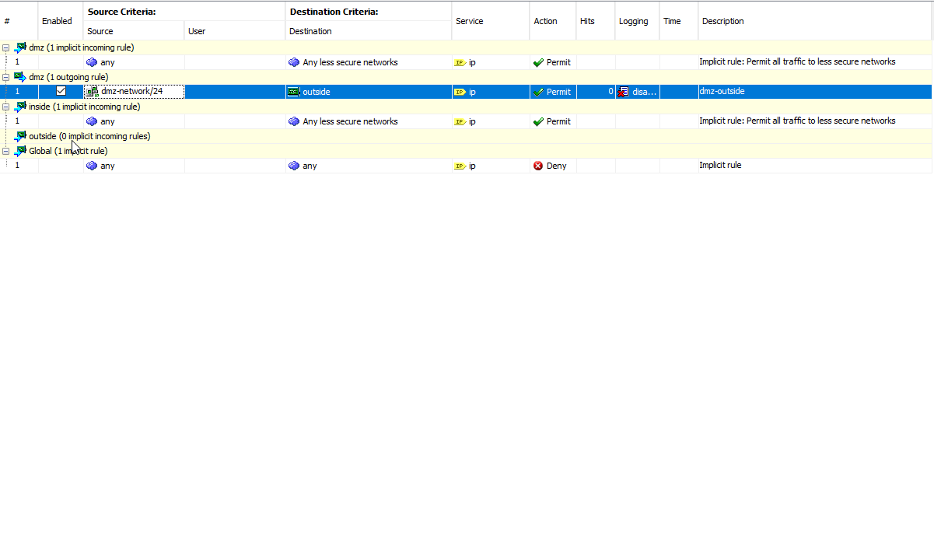
Task: Click the Description column header
Action: pyautogui.click(x=722, y=21)
